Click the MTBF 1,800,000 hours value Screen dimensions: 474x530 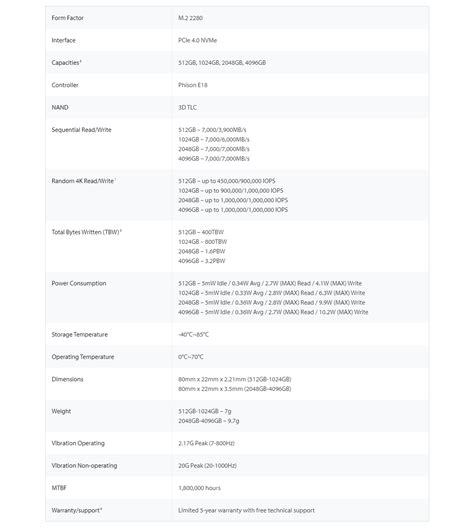199,488
